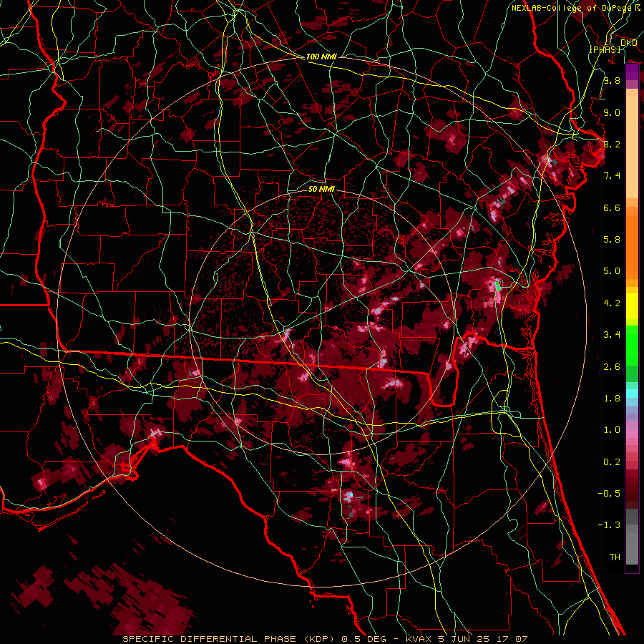Click the 3.4 value on the color scale
The height and width of the screenshot is (644, 644).
coord(612,335)
